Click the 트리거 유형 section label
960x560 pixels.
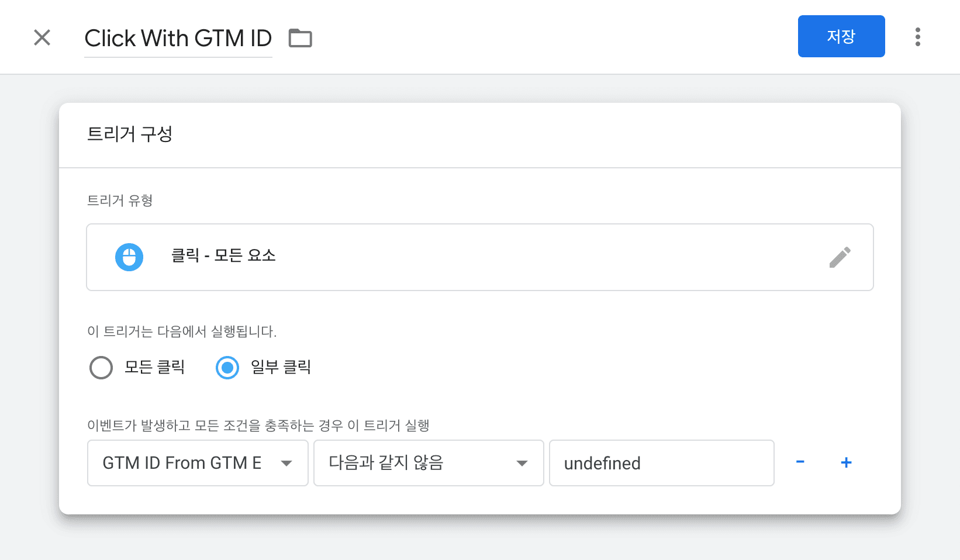119,201
